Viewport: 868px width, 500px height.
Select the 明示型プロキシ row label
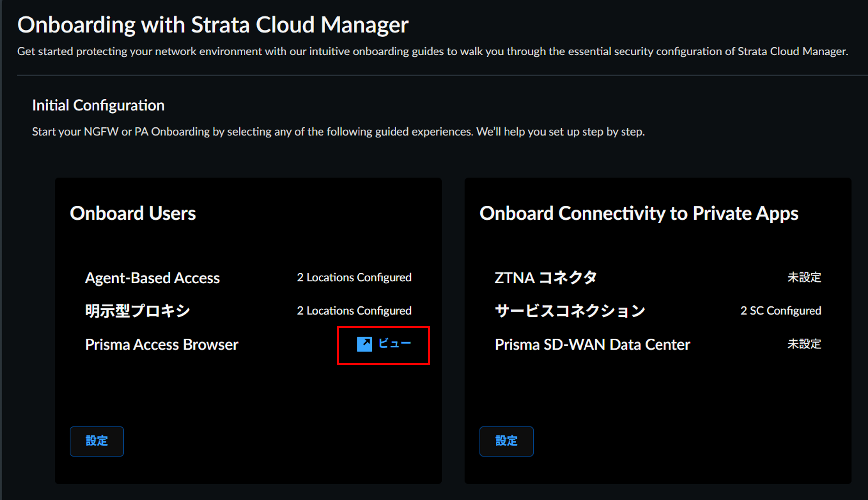(x=137, y=311)
